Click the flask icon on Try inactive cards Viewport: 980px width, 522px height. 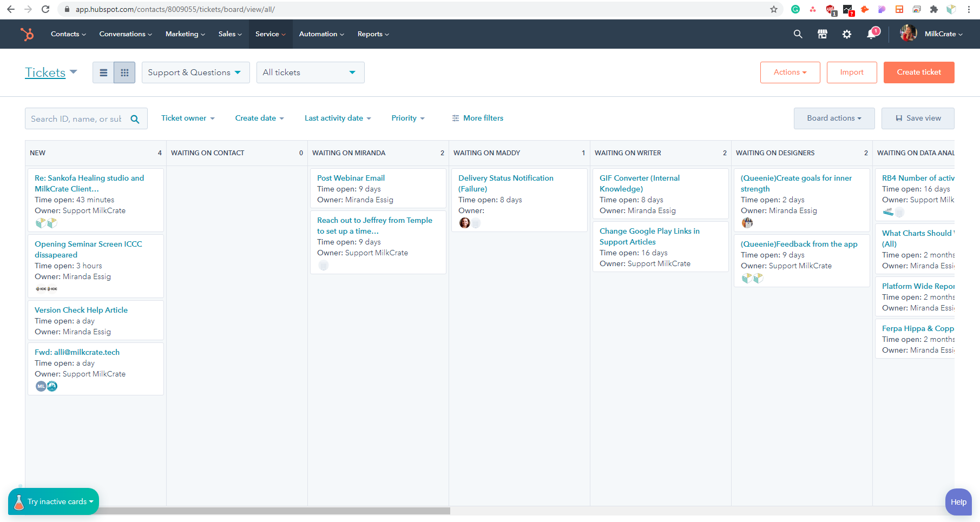point(19,502)
